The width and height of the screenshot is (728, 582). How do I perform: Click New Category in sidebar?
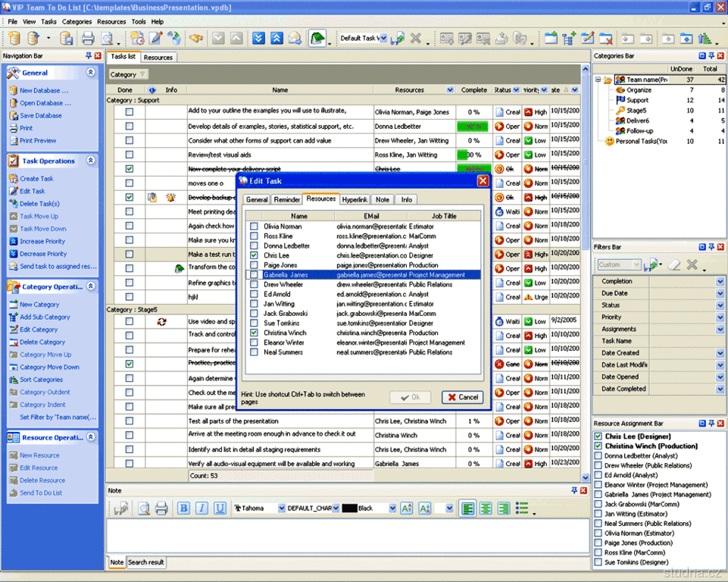click(x=39, y=305)
